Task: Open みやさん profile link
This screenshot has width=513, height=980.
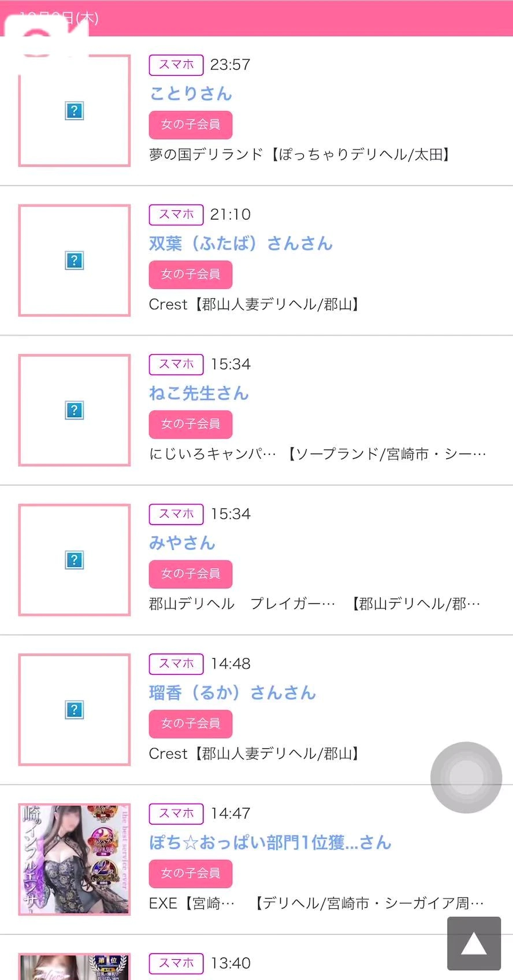Action: tap(182, 543)
